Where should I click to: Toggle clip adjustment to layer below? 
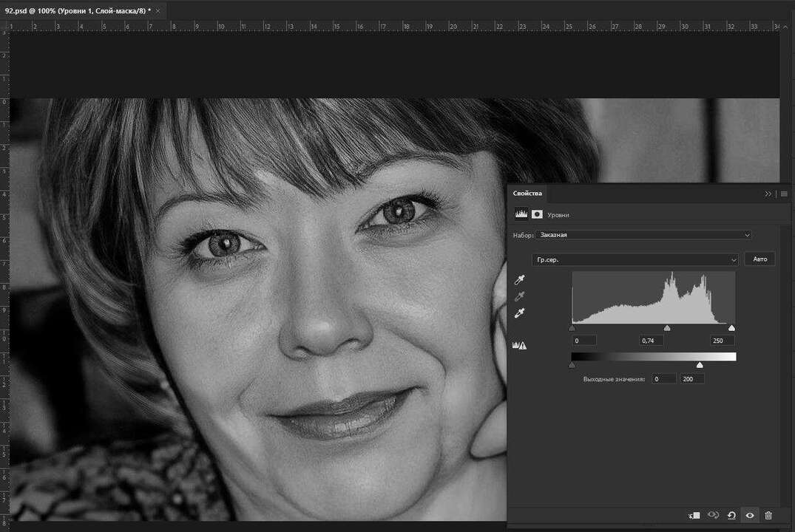[x=694, y=515]
